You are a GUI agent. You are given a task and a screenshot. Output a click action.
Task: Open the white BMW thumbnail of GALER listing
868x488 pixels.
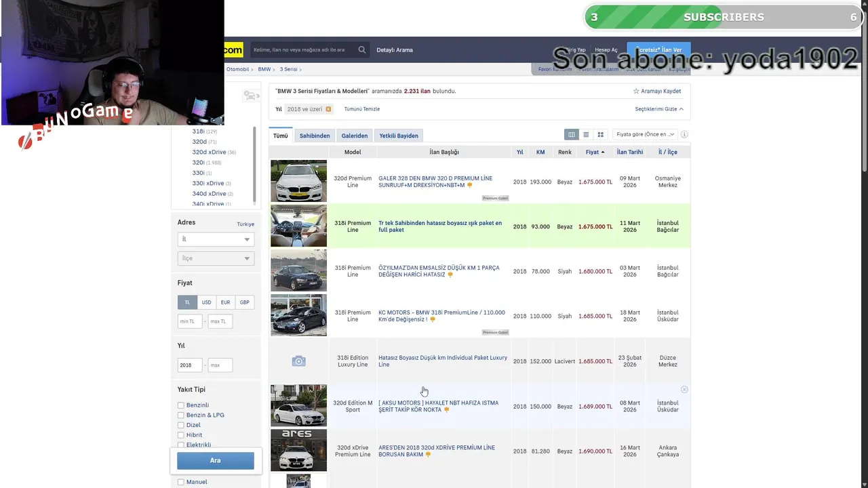click(x=298, y=181)
